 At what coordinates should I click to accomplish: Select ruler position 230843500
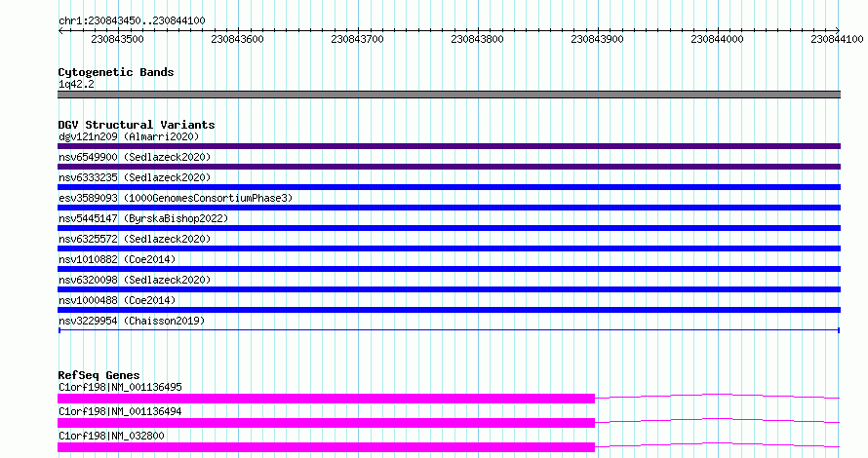(117, 39)
